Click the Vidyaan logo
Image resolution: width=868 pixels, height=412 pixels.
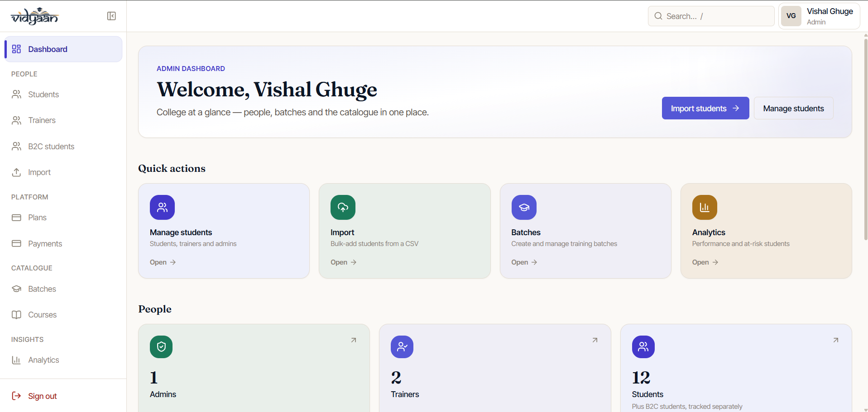pos(35,16)
